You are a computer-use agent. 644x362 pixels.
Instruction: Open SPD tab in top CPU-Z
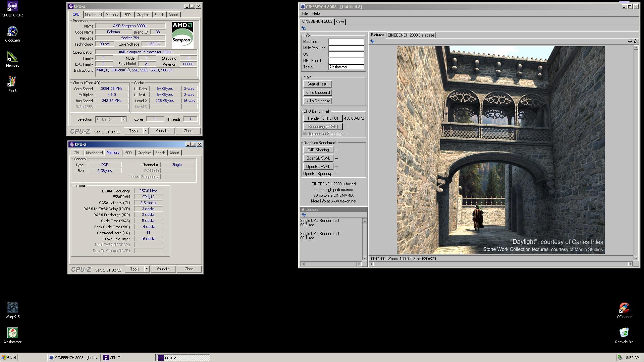(x=127, y=15)
